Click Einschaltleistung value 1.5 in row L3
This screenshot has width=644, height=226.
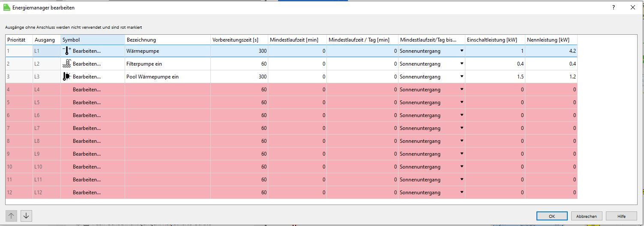[x=495, y=77]
